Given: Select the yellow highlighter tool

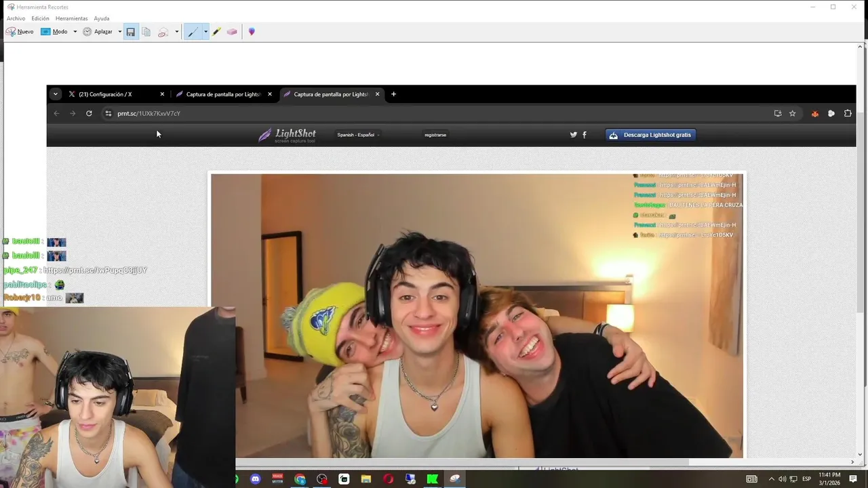Looking at the screenshot, I should point(217,32).
